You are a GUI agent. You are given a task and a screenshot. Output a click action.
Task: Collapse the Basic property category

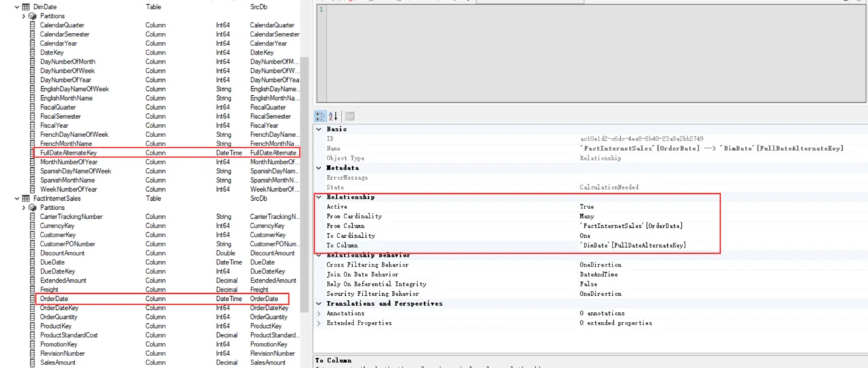click(319, 129)
